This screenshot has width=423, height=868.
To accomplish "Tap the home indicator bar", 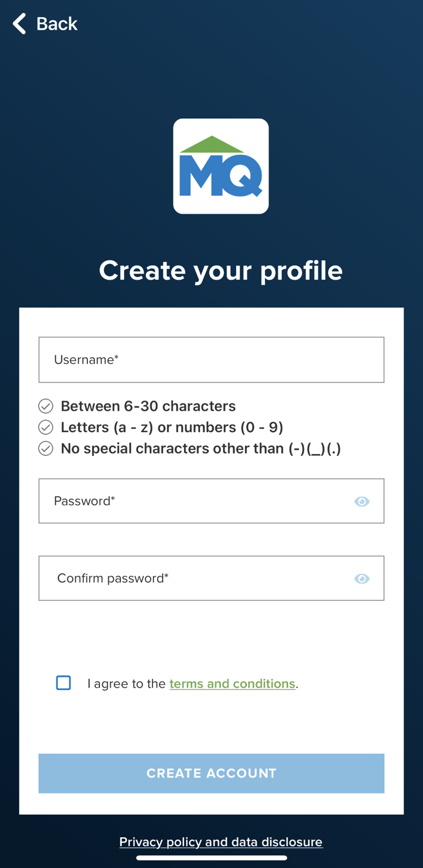I will click(212, 858).
